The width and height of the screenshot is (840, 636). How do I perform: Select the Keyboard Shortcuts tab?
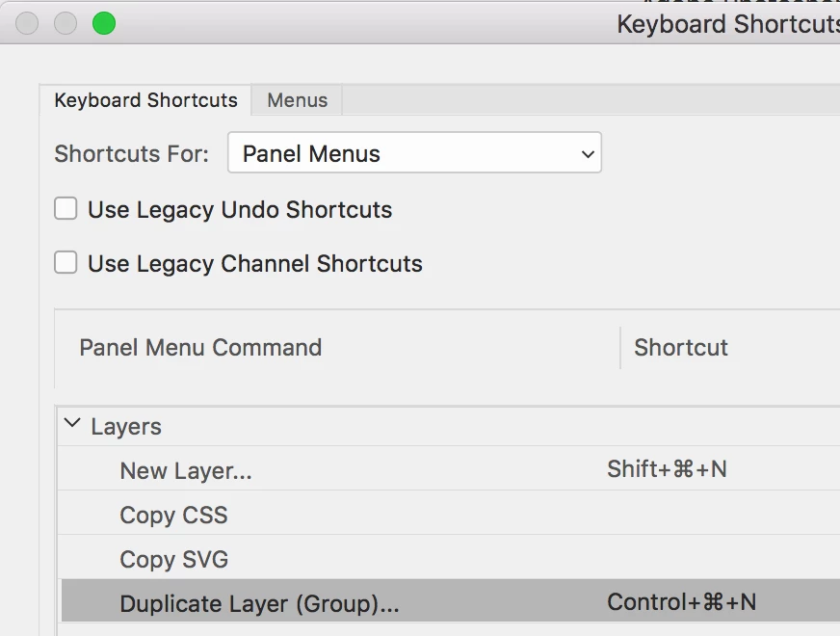(145, 100)
